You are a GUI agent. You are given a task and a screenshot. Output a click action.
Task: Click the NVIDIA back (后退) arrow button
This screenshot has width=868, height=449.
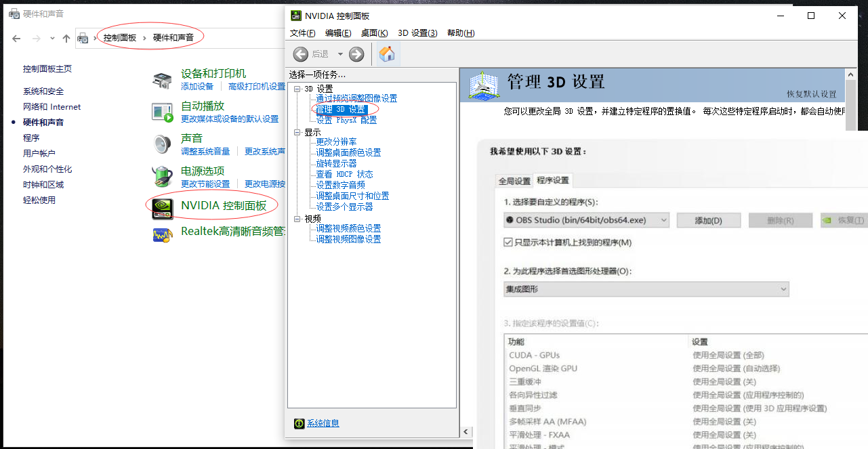point(301,54)
